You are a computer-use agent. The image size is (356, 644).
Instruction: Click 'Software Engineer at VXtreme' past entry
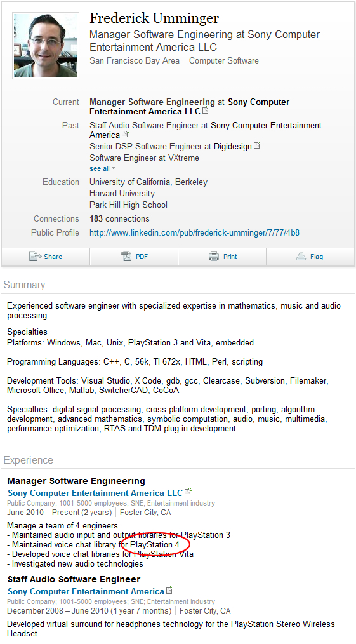[x=144, y=158]
